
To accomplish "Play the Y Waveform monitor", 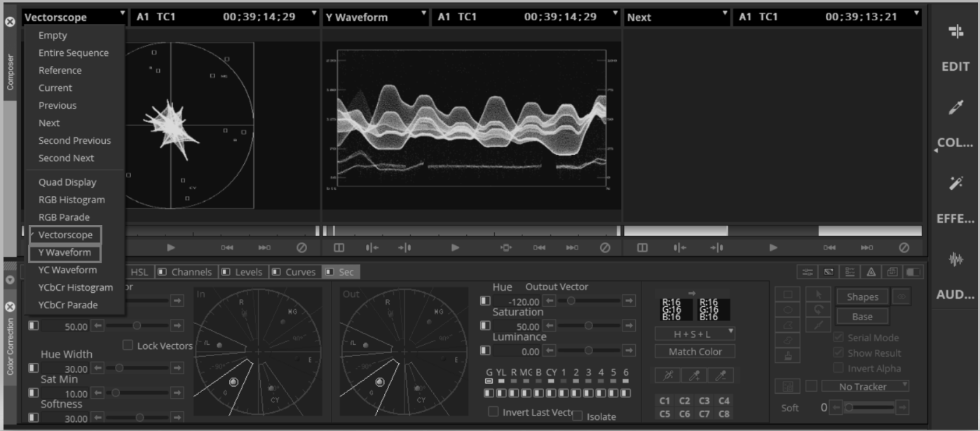I will tap(456, 247).
